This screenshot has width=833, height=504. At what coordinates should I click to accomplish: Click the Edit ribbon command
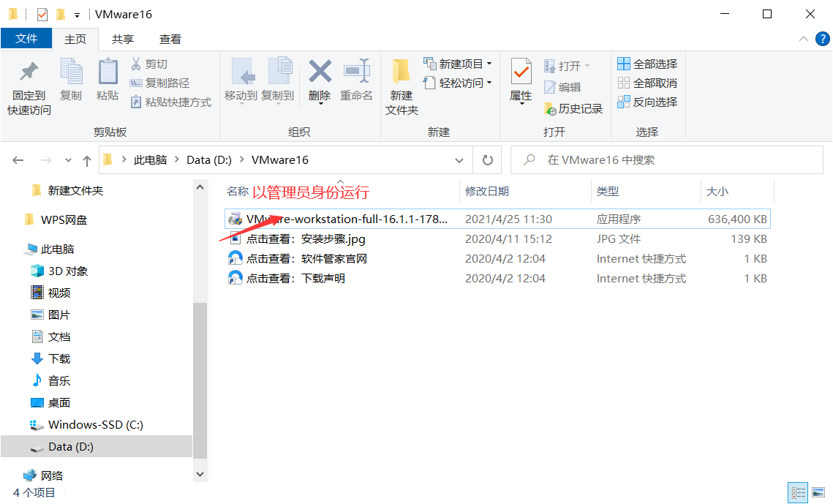click(562, 87)
